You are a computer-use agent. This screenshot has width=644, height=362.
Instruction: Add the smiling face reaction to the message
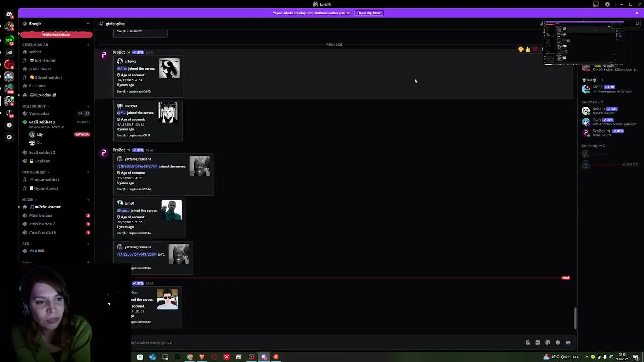521,49
